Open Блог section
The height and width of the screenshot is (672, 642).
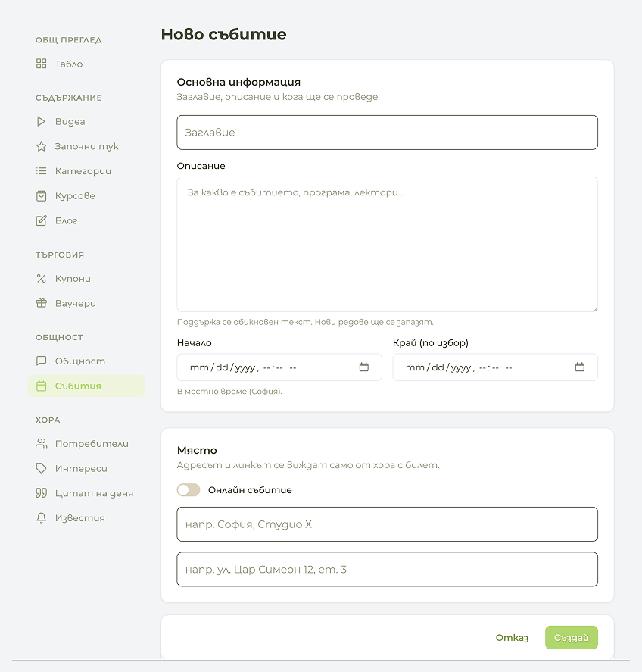click(x=86, y=220)
